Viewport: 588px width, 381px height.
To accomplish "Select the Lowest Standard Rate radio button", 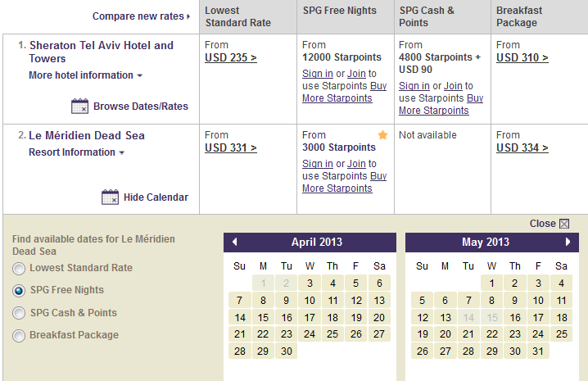I will [x=19, y=269].
